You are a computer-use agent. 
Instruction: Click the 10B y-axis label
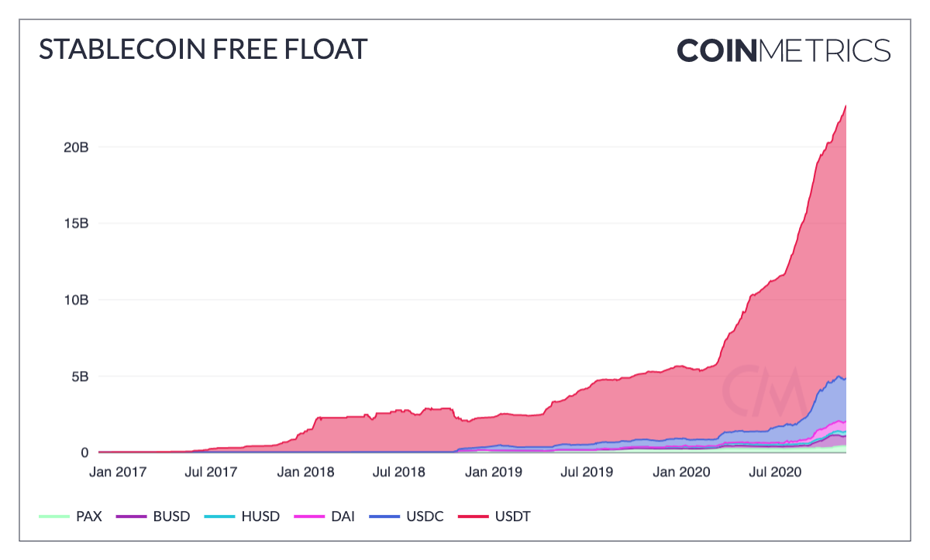pos(77,300)
